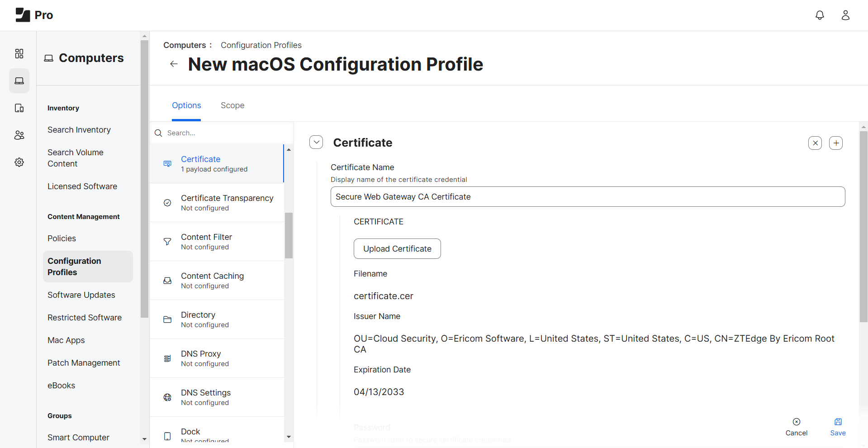868x448 pixels.
Task: Cancel the new configuration profile
Action: 796,427
